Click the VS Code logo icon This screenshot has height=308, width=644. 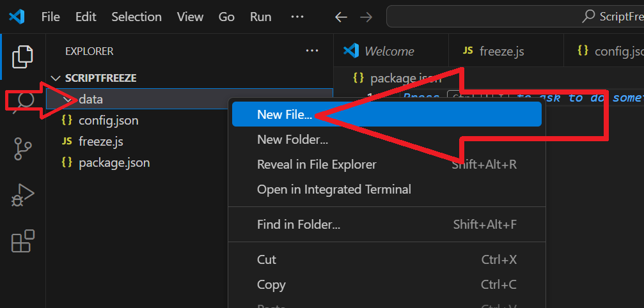pos(17,17)
